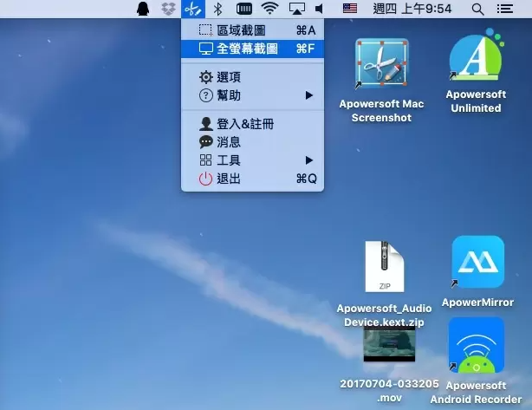532x410 pixels.
Task: Select the Apowersoft_AudioDevice.kext.zip file icon
Action: pyautogui.click(x=385, y=267)
